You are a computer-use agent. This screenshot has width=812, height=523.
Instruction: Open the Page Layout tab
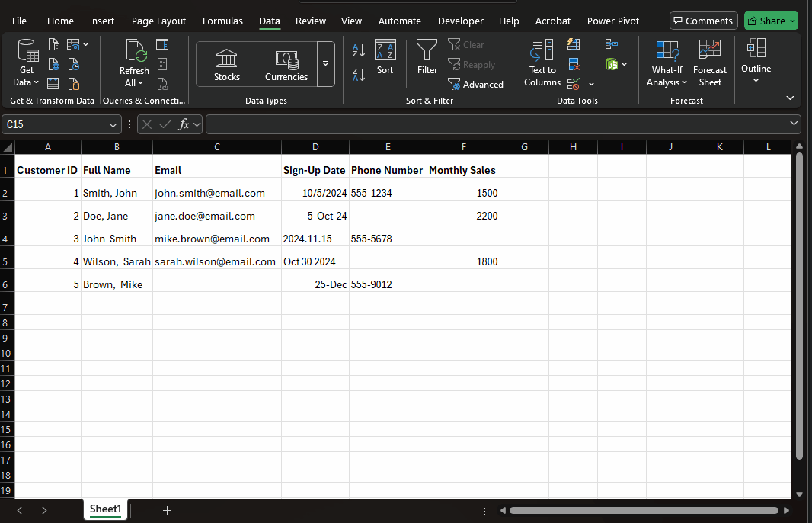158,21
